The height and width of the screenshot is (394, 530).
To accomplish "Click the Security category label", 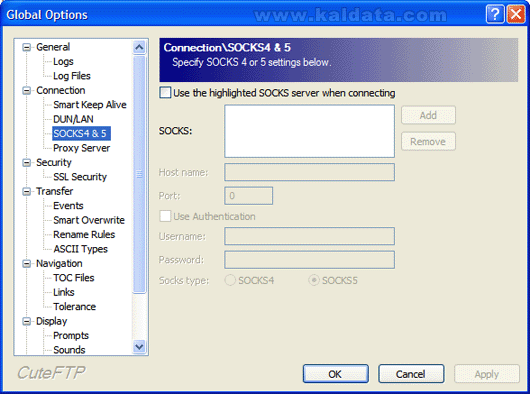I will coord(54,163).
